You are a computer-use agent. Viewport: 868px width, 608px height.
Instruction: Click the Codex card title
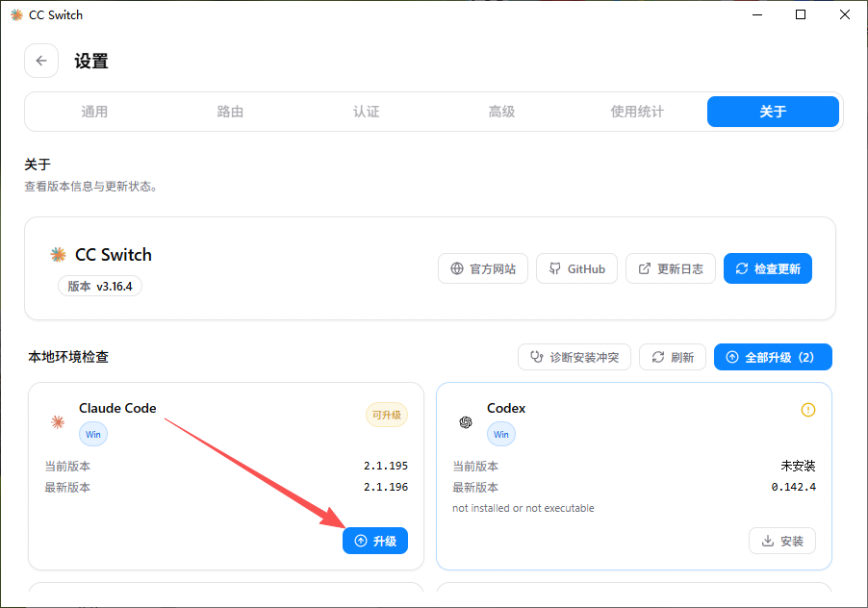pos(506,408)
